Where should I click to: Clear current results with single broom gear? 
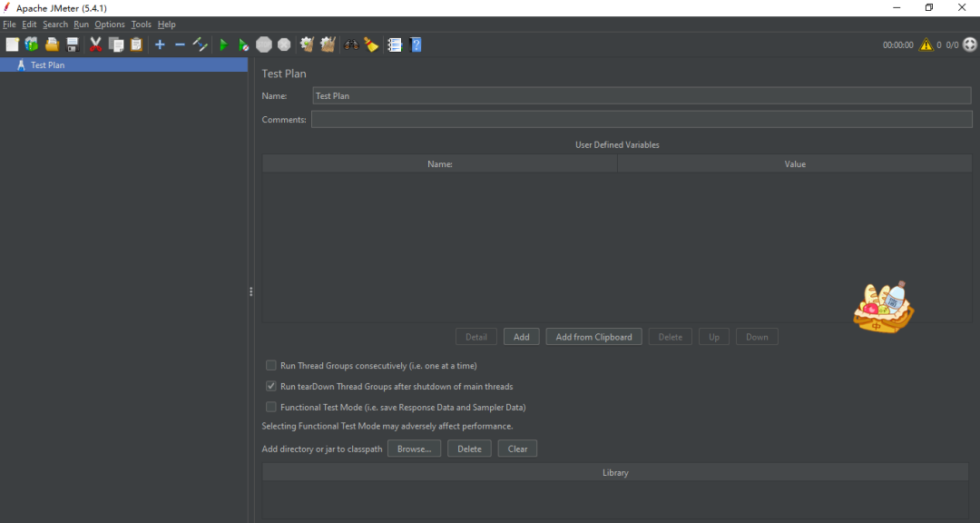(x=307, y=44)
